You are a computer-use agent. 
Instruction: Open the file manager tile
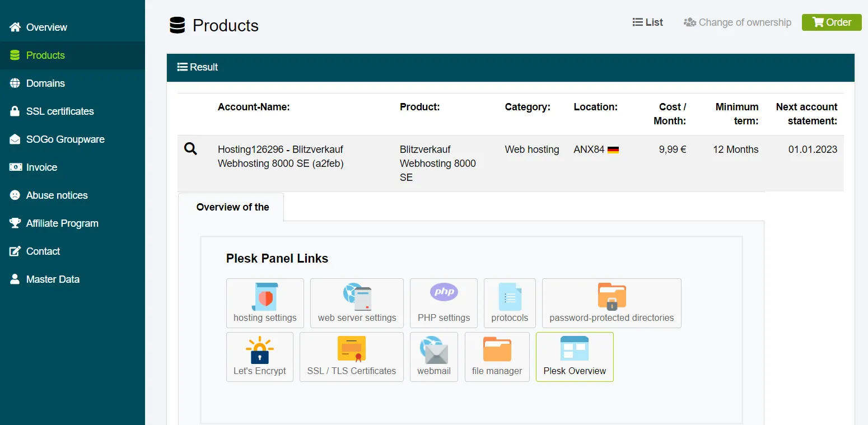click(x=497, y=357)
